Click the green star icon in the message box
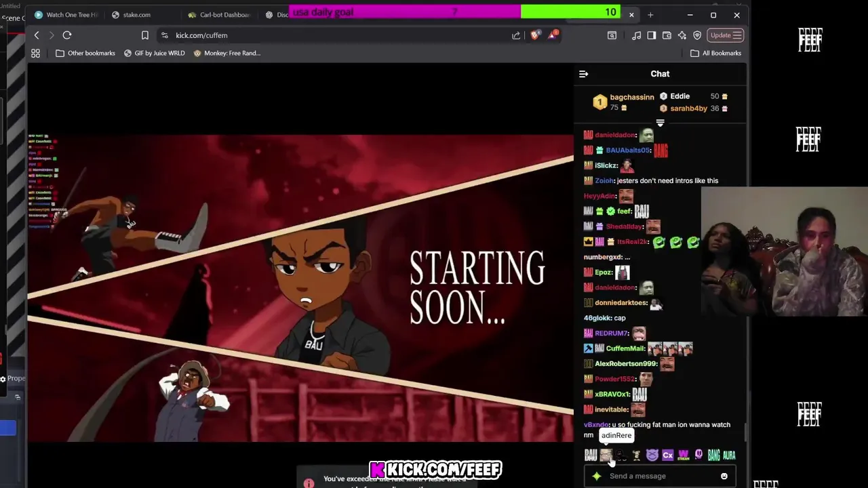Viewport: 868px width, 488px height. pos(597,476)
